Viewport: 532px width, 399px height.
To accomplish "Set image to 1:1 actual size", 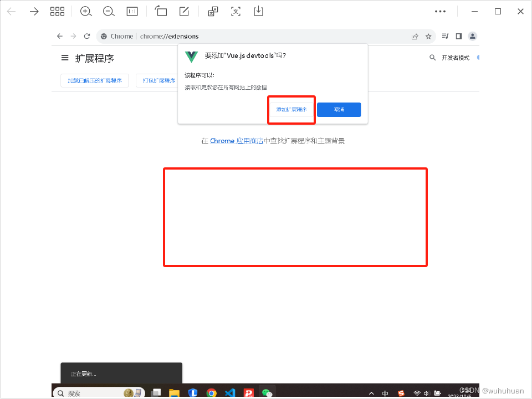I will pos(132,12).
